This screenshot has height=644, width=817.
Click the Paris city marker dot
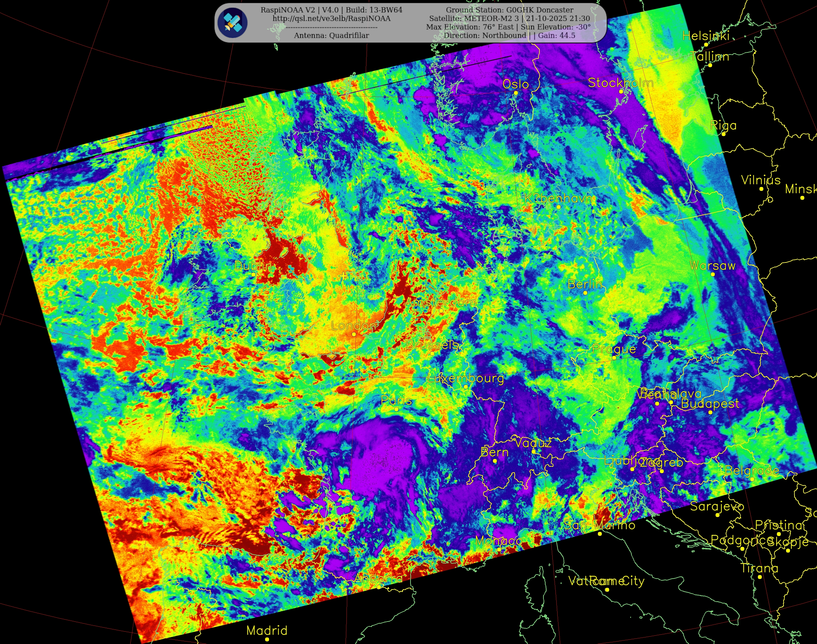click(397, 409)
